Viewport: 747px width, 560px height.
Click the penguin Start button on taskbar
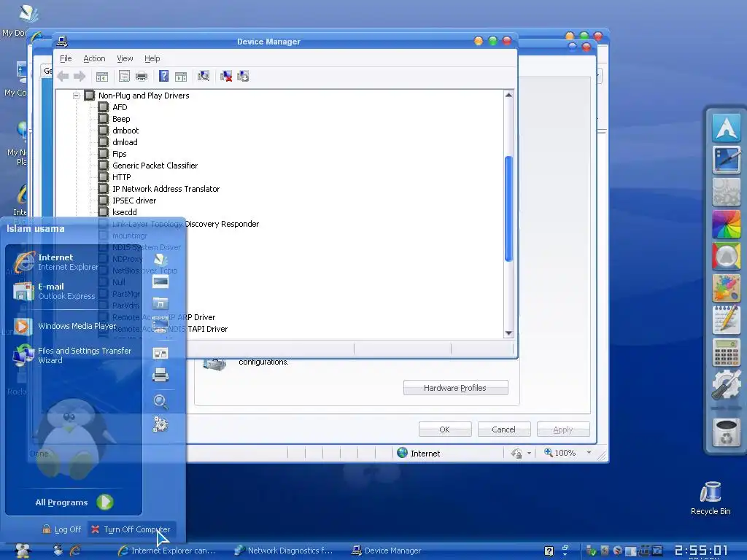[23, 551]
